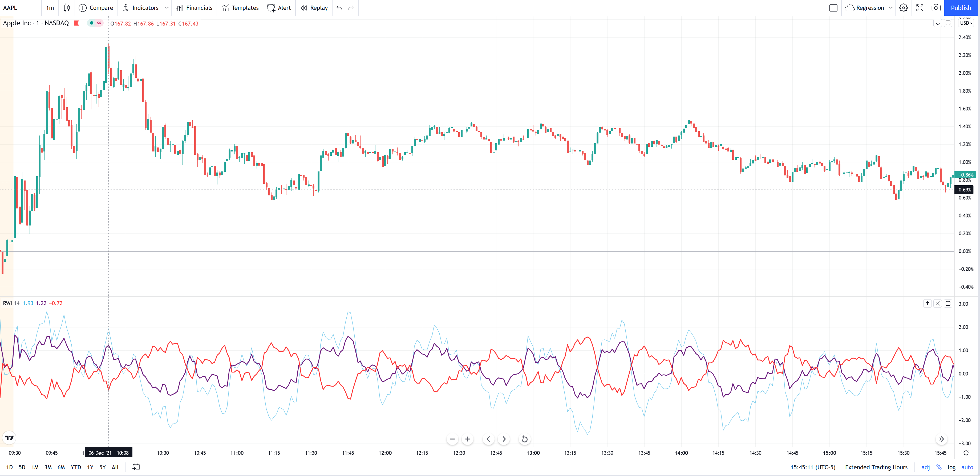The width and height of the screenshot is (980, 476).
Task: Reset the chart view
Action: coord(525,439)
